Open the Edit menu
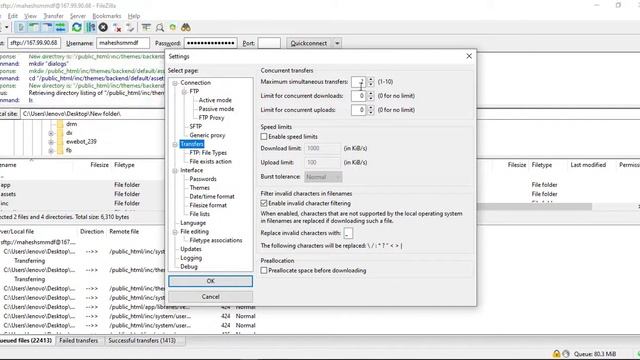This screenshot has width=640, height=360. 13,16
